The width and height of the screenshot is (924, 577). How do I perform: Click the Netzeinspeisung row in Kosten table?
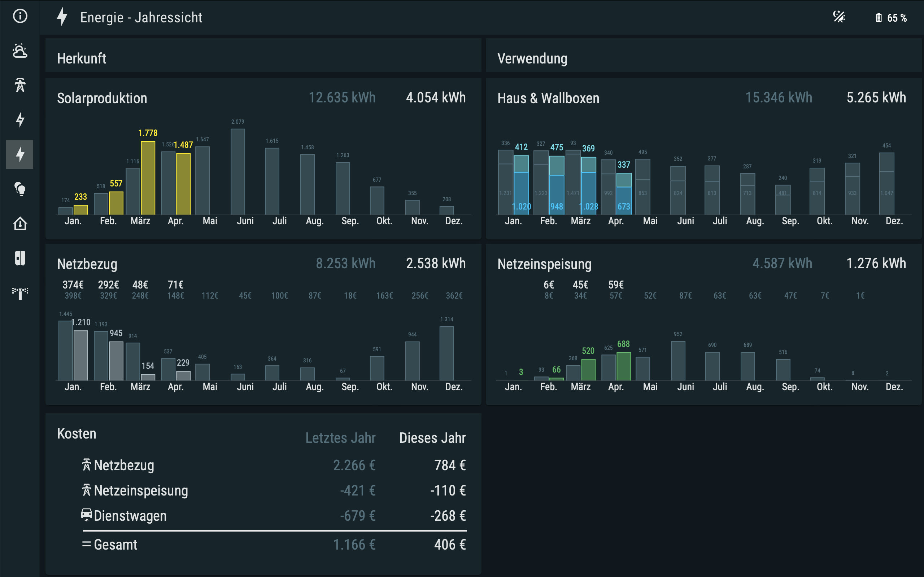tap(140, 491)
